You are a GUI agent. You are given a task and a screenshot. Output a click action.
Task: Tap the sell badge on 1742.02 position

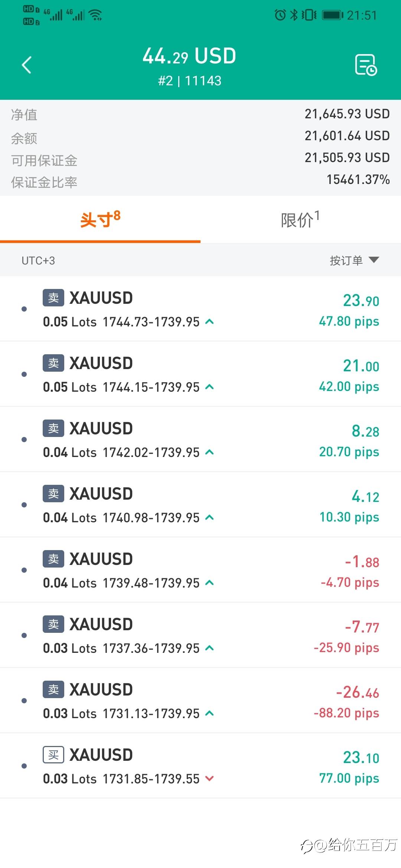click(x=53, y=428)
